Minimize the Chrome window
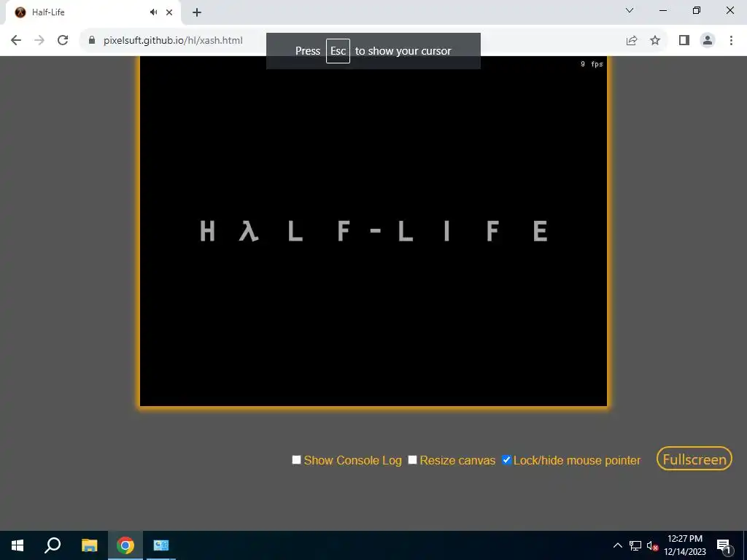747x560 pixels. tap(662, 10)
